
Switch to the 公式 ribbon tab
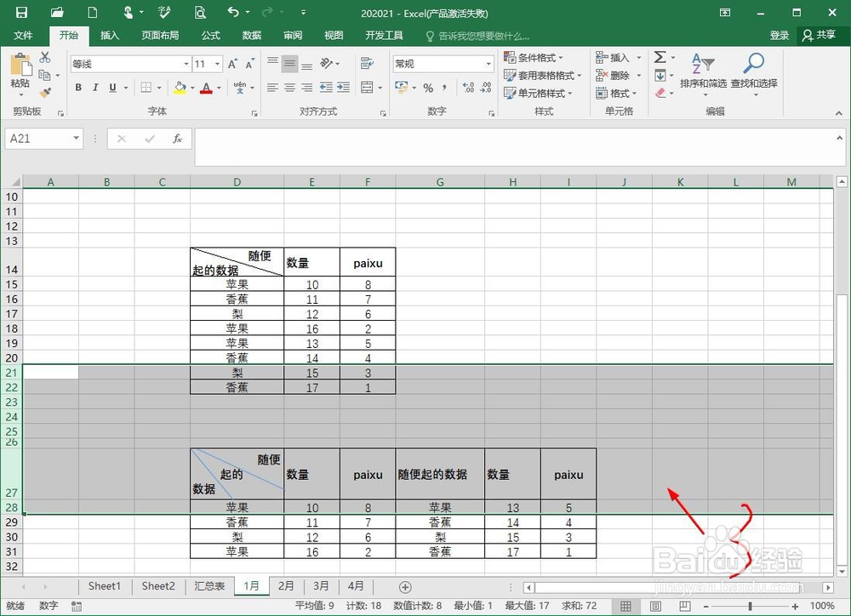[210, 35]
